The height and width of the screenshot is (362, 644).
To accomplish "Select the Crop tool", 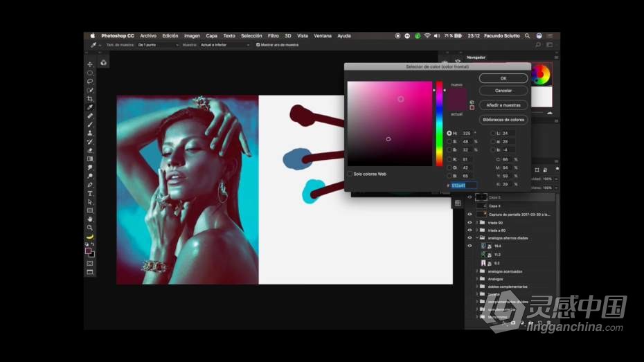I will (90, 99).
